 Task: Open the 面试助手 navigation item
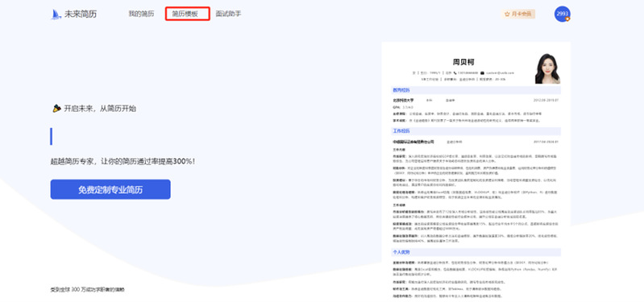(228, 14)
